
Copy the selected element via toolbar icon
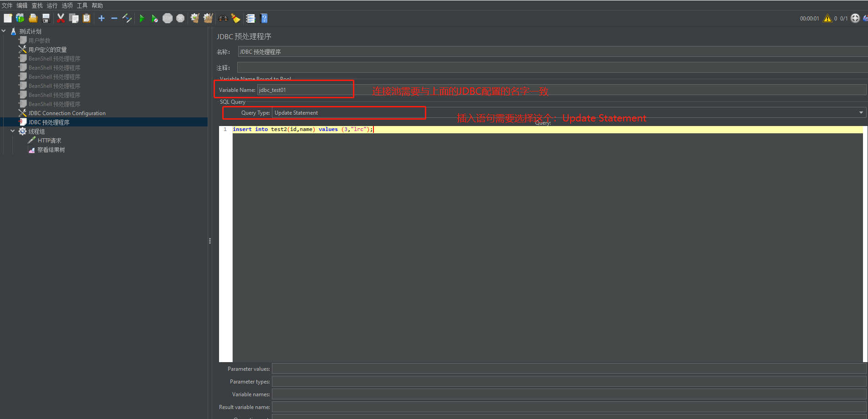pos(73,18)
